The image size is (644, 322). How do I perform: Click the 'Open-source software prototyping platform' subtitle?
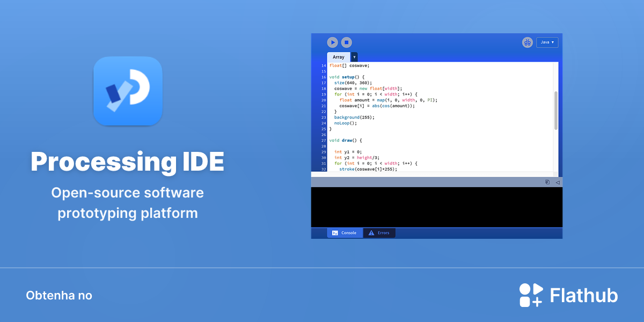click(x=128, y=203)
